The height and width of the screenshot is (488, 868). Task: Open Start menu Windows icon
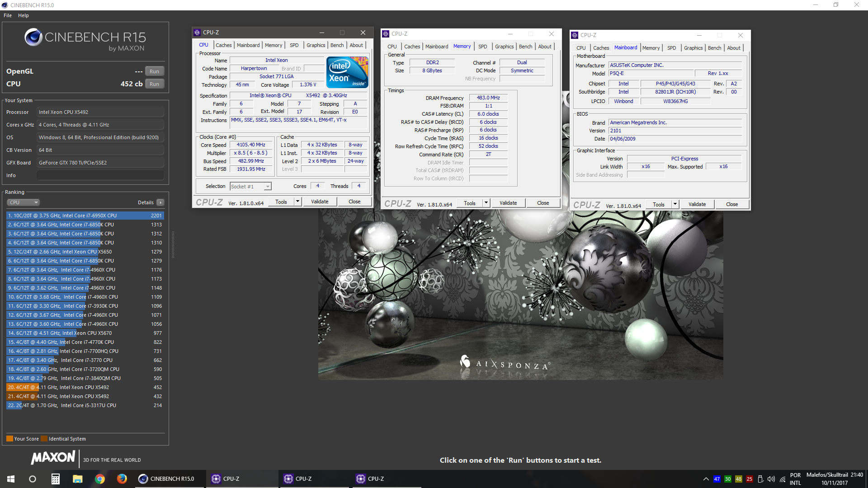11,479
